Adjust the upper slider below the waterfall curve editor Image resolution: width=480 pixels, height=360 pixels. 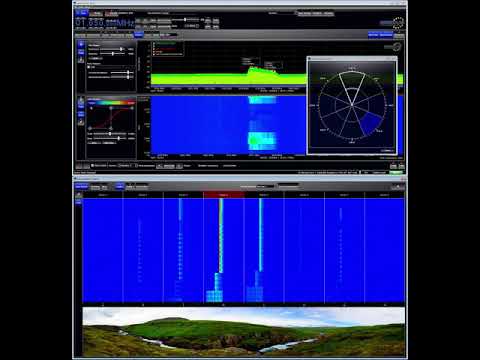coord(110,134)
